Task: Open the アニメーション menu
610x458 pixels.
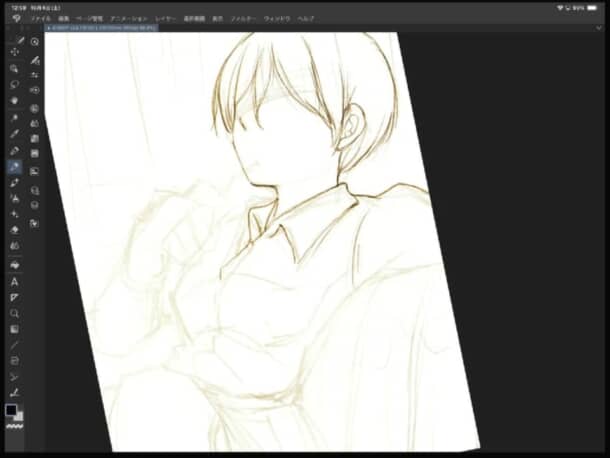Action: [129, 18]
